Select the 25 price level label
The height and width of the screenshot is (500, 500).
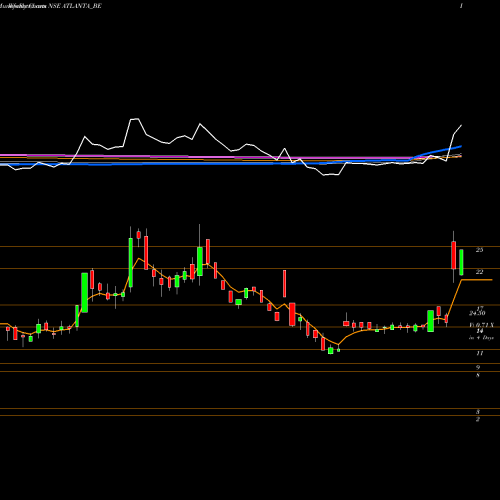point(479,250)
